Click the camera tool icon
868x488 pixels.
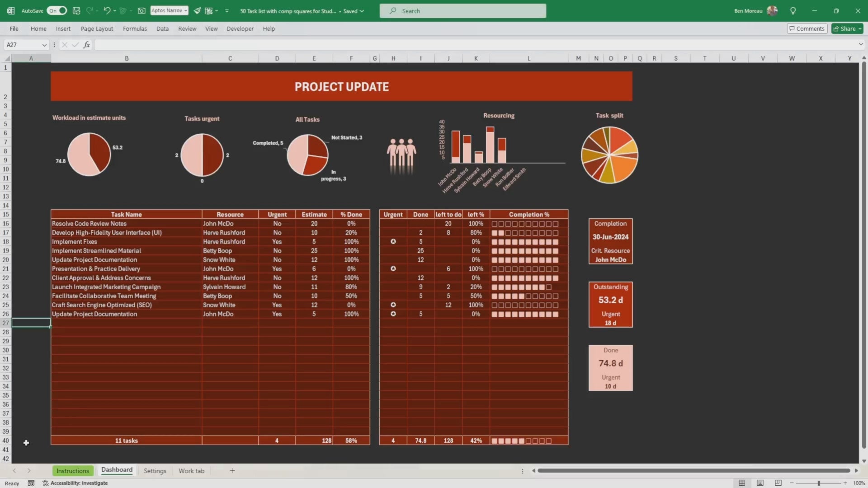click(x=142, y=11)
